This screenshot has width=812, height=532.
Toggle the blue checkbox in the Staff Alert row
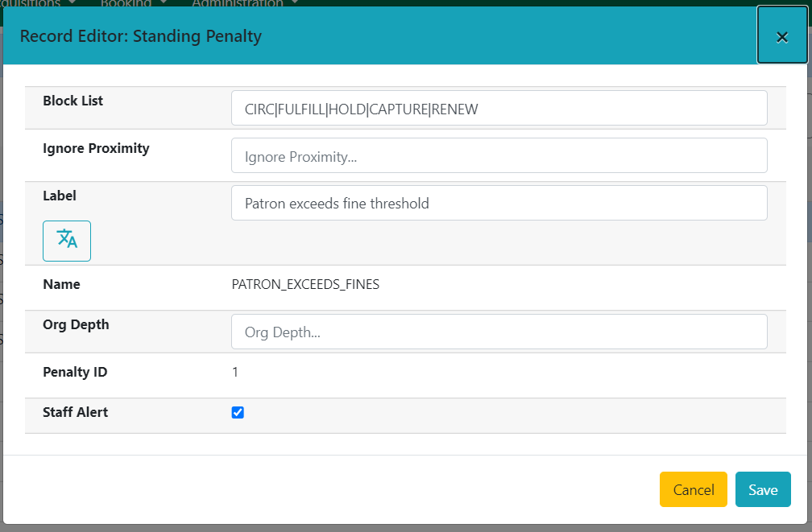[x=237, y=412]
